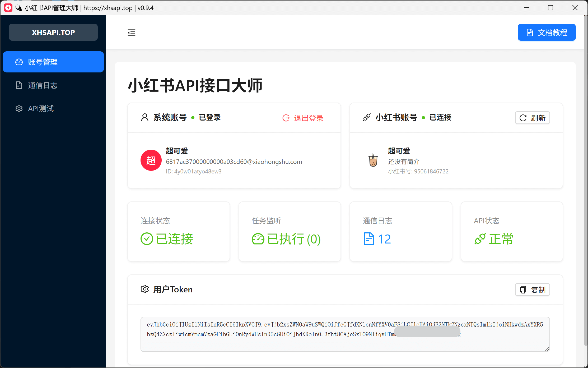Copy the user token with 复制 button
Screen dimensions: 588x368
coord(532,290)
